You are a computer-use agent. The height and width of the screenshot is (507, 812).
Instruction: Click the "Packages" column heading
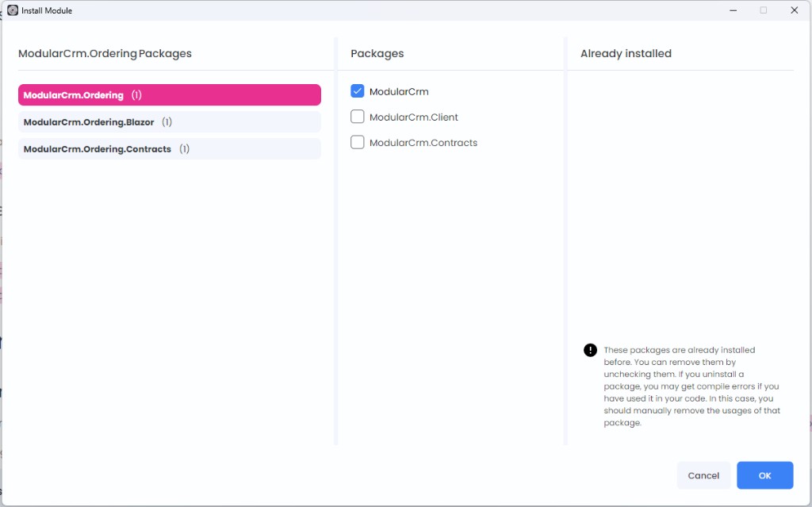coord(377,53)
